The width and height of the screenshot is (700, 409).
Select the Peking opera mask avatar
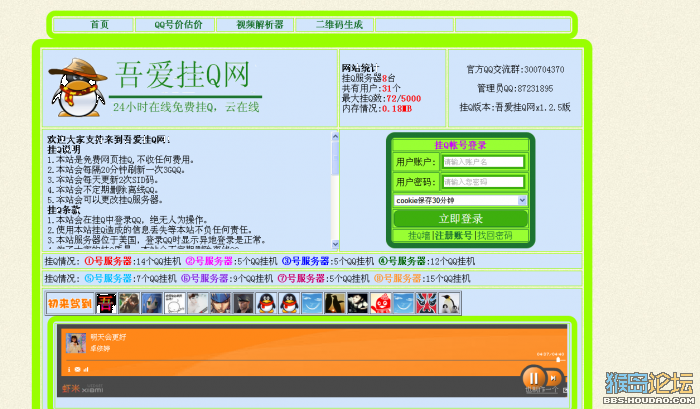point(426,304)
